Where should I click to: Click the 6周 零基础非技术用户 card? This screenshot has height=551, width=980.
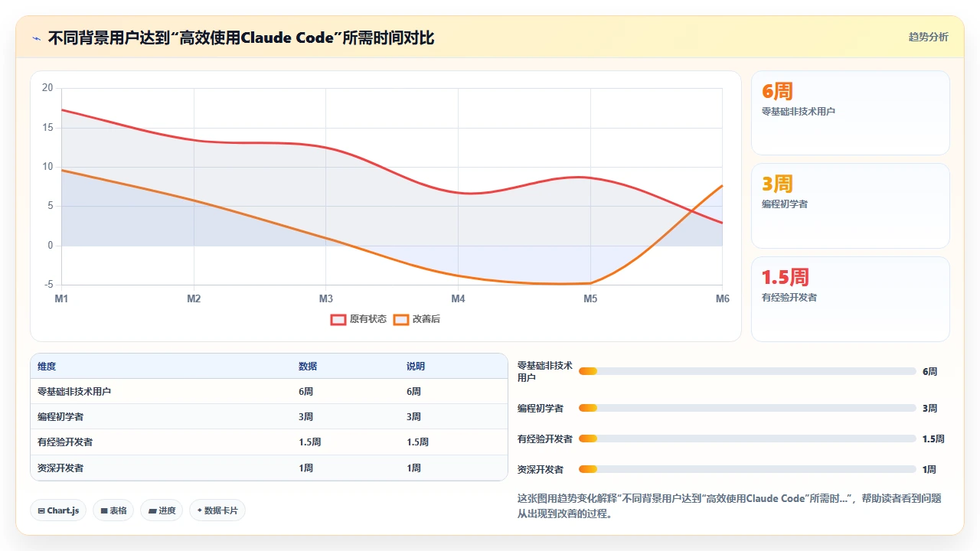click(851, 113)
